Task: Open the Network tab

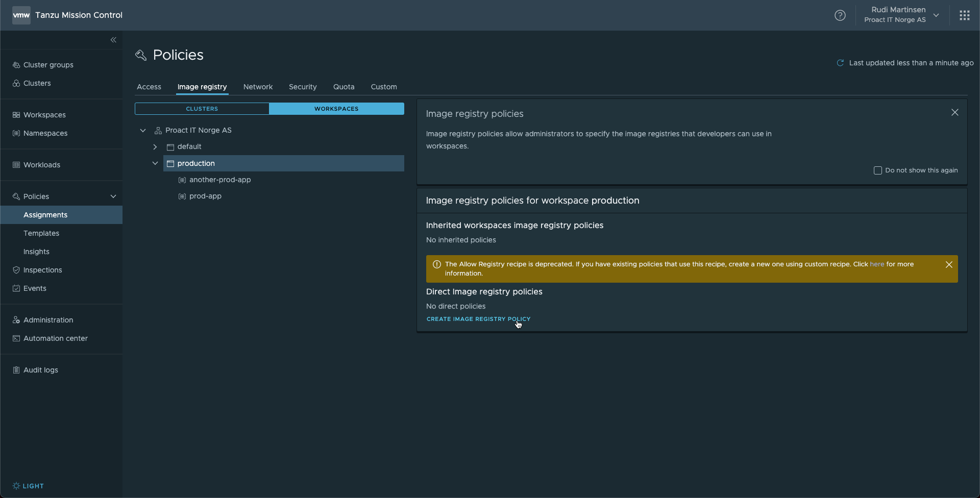Action: 258,87
